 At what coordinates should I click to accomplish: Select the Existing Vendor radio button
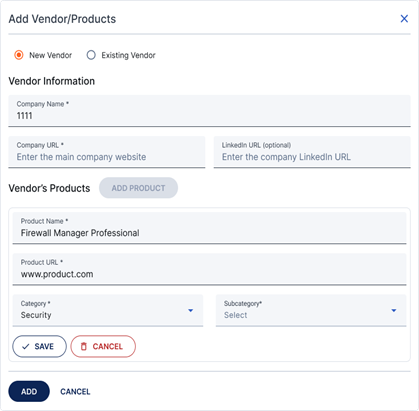[x=91, y=55]
